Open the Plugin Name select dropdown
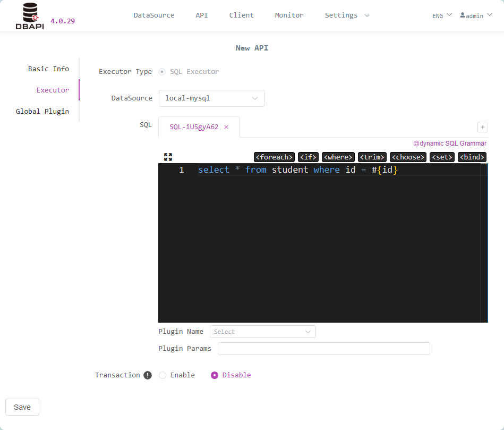Screen dimensions: 504x430 pyautogui.click(x=262, y=331)
